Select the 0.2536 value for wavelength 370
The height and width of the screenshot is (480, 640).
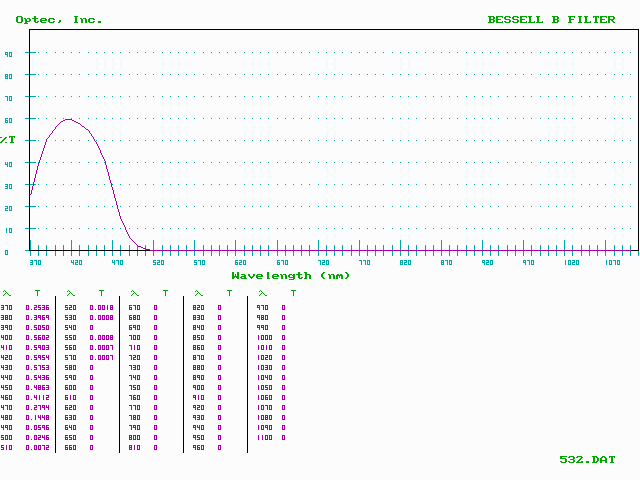click(39, 308)
